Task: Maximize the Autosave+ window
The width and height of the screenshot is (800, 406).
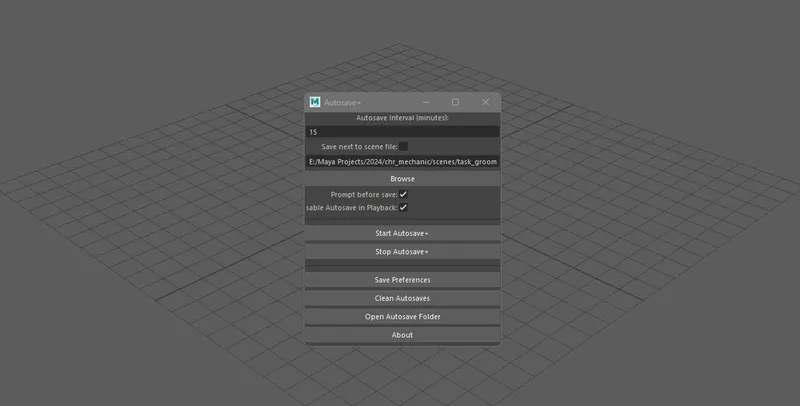Action: 455,102
